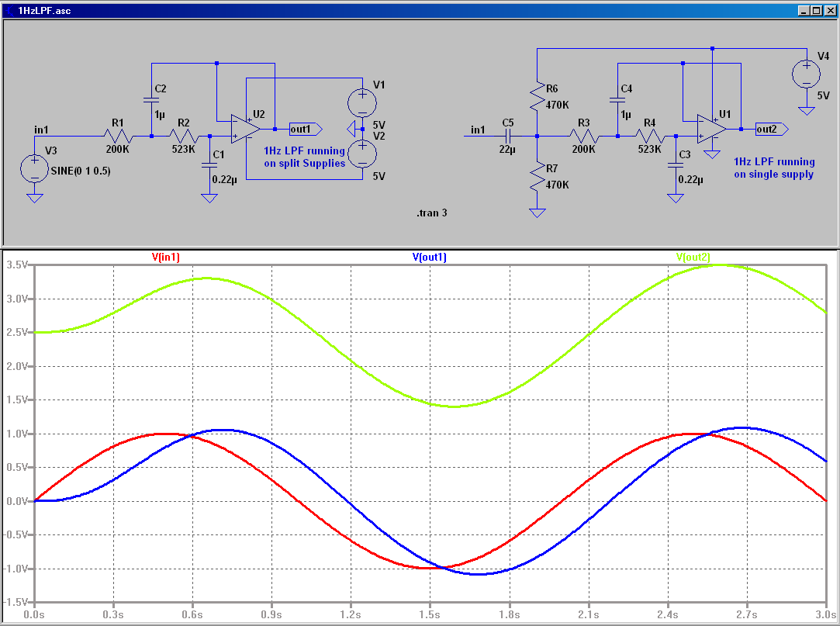Viewport: 840px width, 626px height.
Task: Click the '1Hz LPF running on split Supplies' comment
Action: coord(304,157)
